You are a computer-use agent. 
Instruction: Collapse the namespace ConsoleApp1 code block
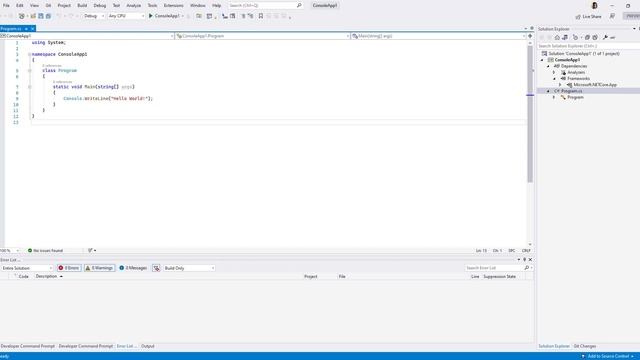click(29, 54)
